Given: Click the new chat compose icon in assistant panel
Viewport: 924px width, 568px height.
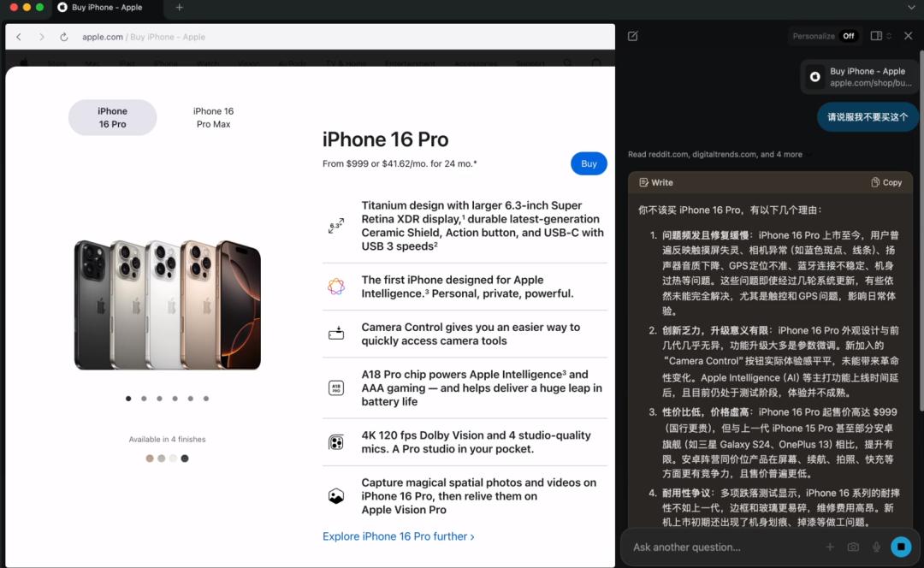Looking at the screenshot, I should (x=632, y=36).
